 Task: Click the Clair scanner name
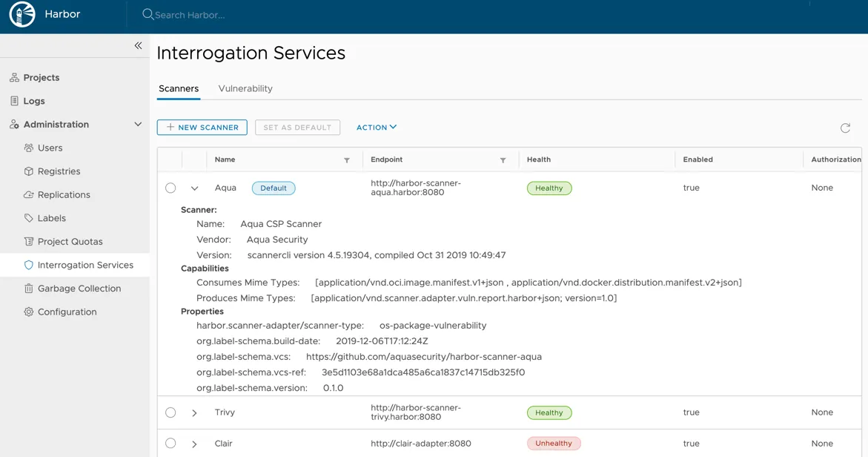click(224, 444)
